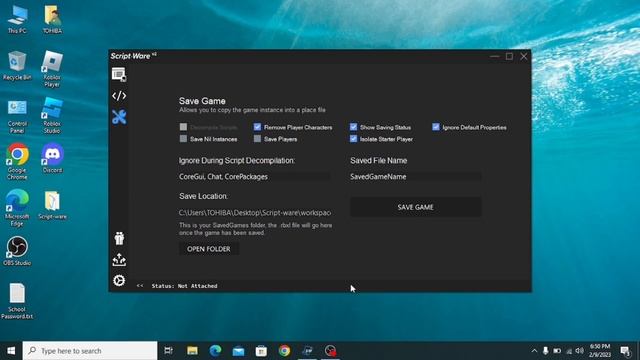
Task: Open the Windows Start menu
Action: (x=11, y=351)
